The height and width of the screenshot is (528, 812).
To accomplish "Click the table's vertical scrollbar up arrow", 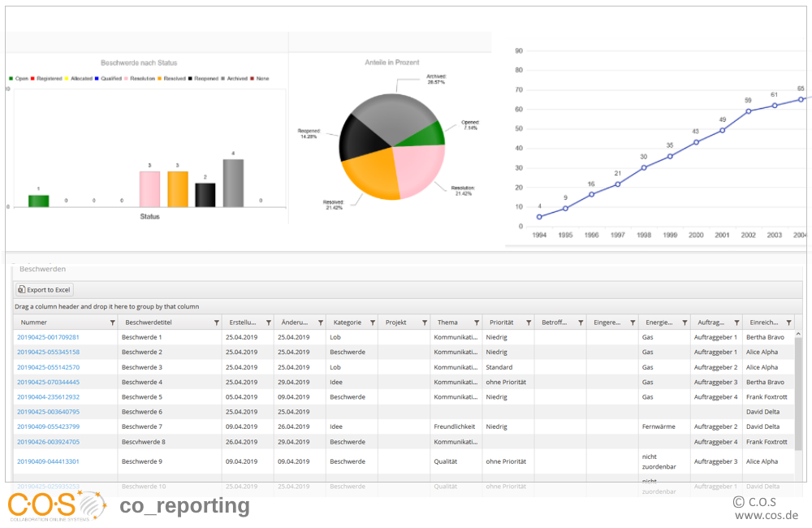I will coord(798,334).
